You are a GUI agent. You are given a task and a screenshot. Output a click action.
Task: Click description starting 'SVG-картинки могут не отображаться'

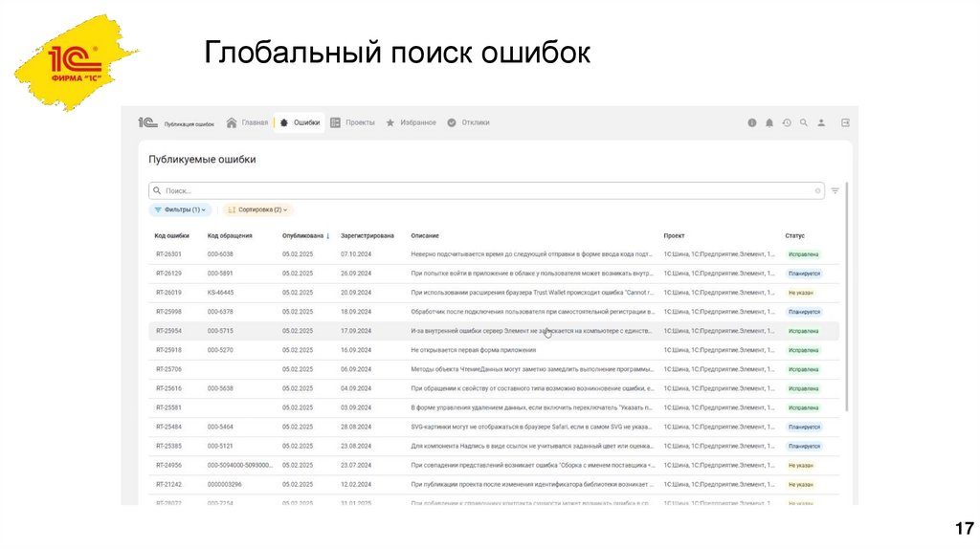point(531,427)
